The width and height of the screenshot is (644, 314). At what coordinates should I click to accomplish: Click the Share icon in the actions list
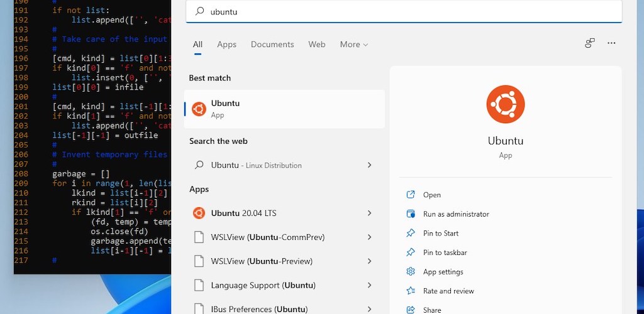click(x=411, y=310)
